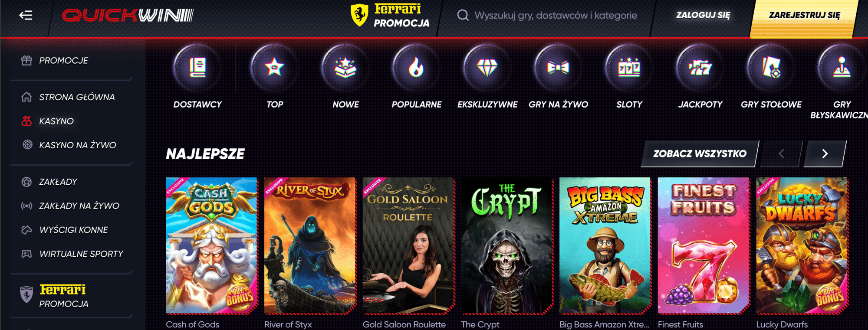
Task: Select the TOP star category icon
Action: 275,68
